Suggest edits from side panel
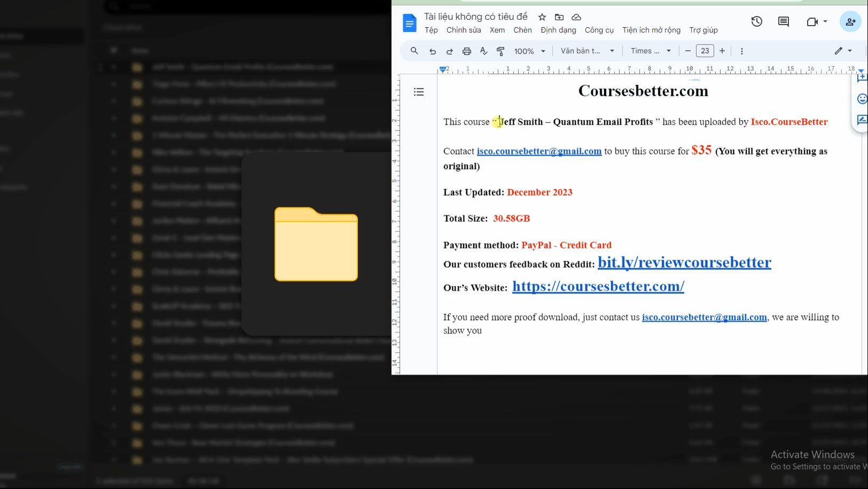The width and height of the screenshot is (868, 489). [862, 120]
